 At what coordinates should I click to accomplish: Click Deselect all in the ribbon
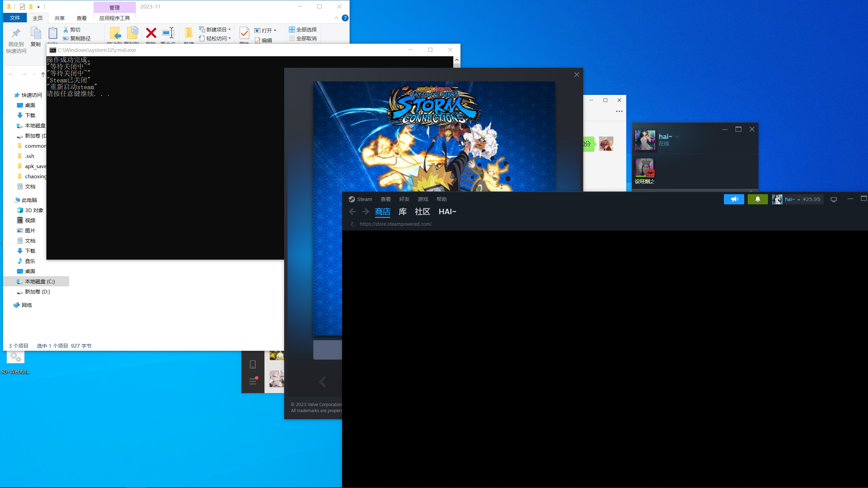[x=303, y=38]
